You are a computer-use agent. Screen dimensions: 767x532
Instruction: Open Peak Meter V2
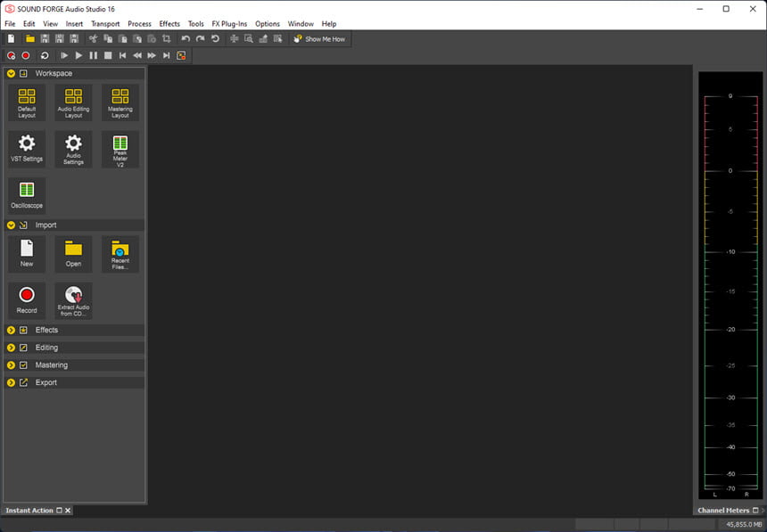(x=120, y=149)
